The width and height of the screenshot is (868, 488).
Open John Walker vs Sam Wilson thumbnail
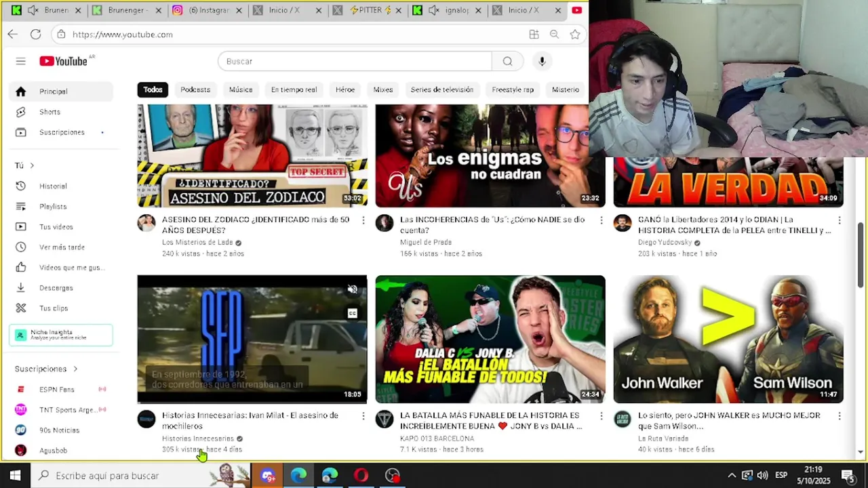tap(728, 339)
